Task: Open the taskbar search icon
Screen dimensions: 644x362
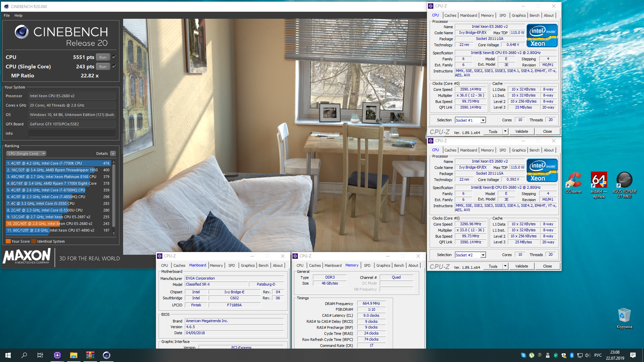Action: [24, 355]
